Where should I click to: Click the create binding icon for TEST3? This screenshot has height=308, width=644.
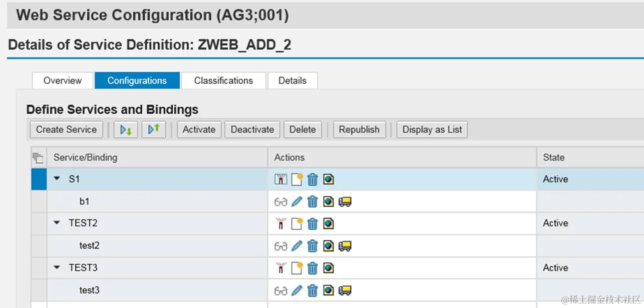coord(297,268)
